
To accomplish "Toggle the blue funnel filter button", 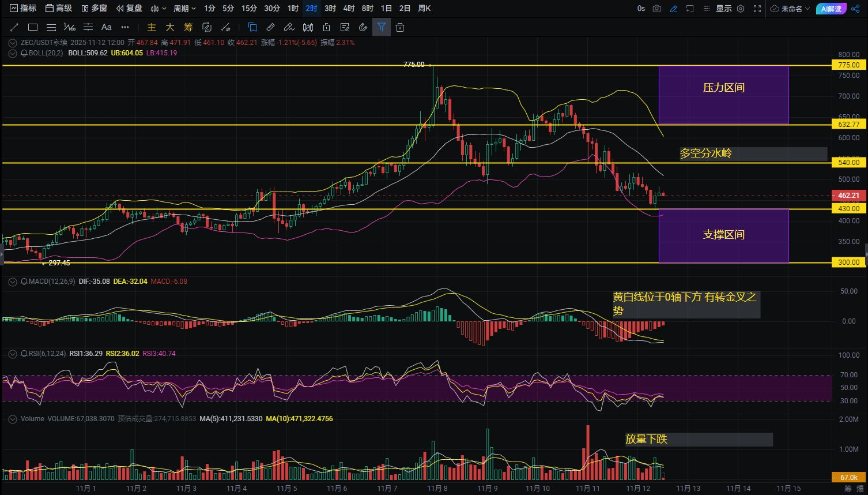I will [382, 27].
